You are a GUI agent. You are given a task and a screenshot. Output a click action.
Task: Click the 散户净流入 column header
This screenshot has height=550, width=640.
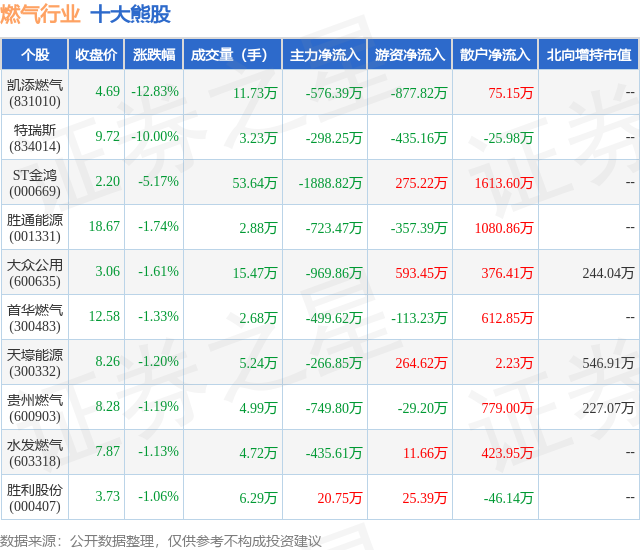coord(495,54)
